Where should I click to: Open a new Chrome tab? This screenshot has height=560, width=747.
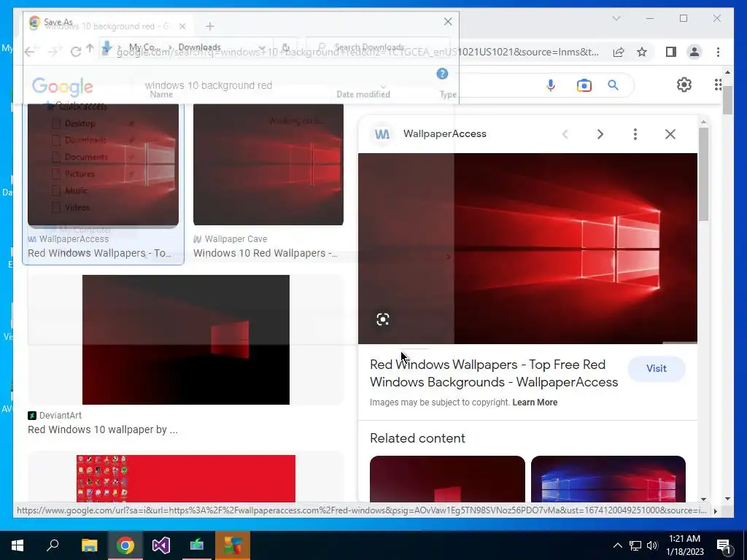pos(210,26)
